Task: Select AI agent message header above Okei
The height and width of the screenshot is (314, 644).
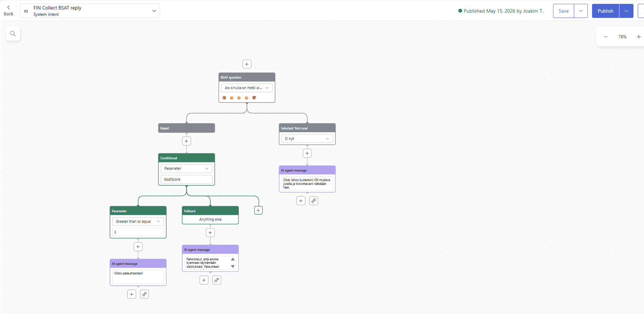Action: pos(307,171)
